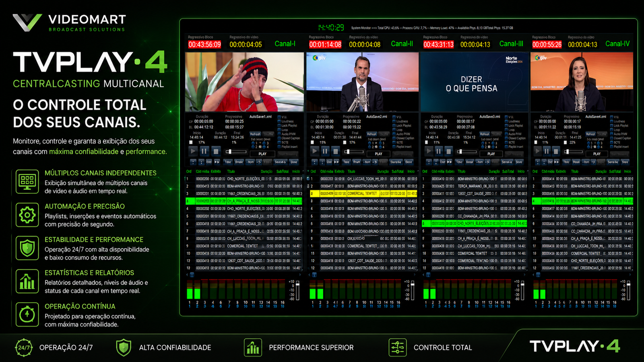The image size is (644, 362).
Task: Stop Canal-II using its stop icon
Action: click(335, 151)
